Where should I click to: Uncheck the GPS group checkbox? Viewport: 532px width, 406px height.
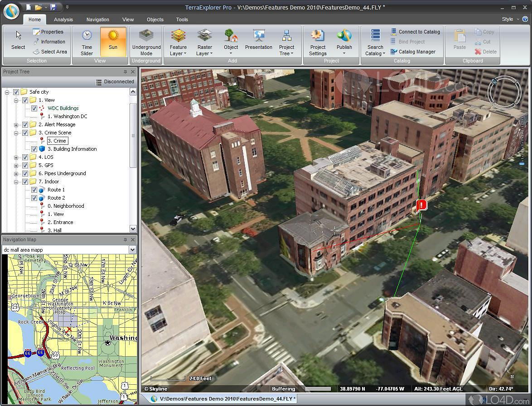(x=25, y=165)
